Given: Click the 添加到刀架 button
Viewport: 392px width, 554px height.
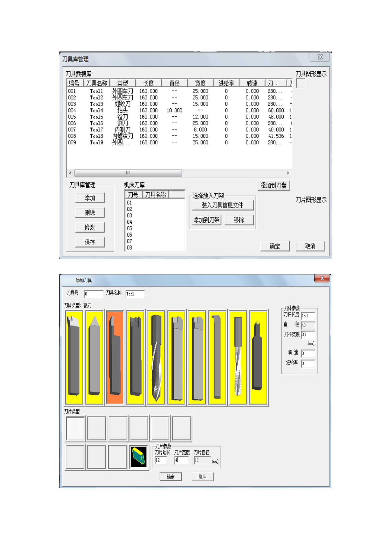Looking at the screenshot, I should 207,220.
